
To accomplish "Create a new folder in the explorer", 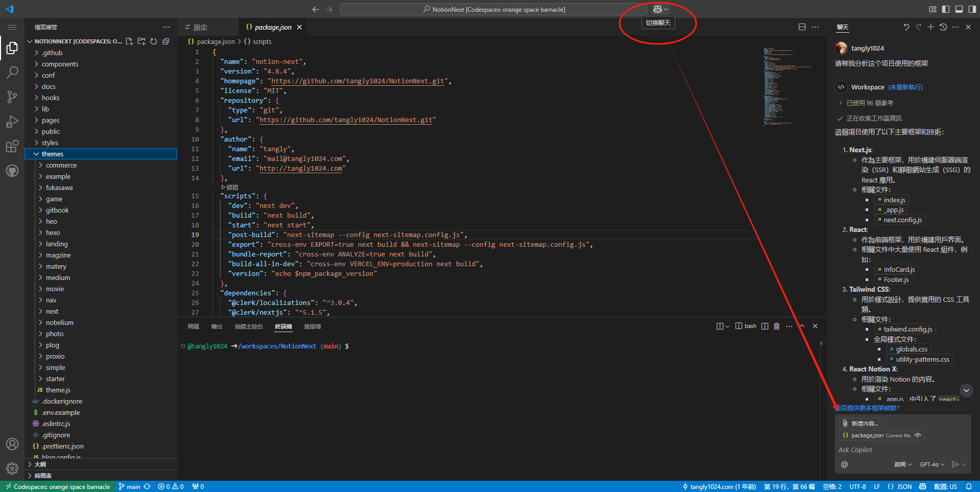I will coord(141,41).
